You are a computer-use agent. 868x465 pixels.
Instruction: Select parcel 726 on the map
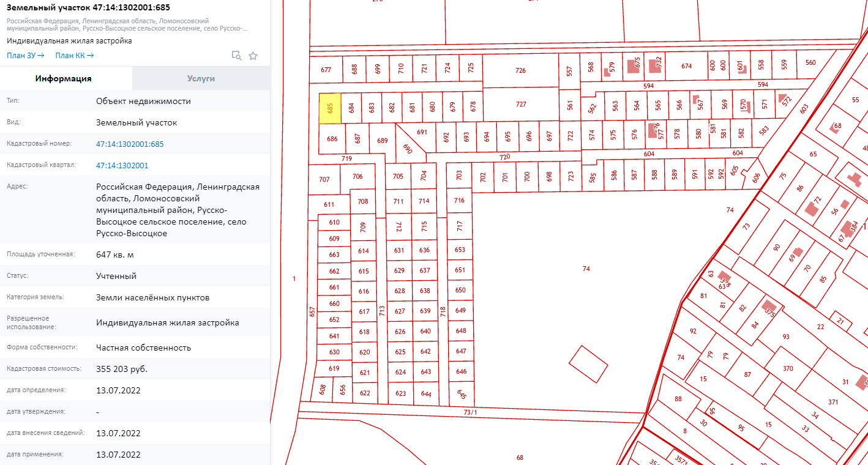520,70
